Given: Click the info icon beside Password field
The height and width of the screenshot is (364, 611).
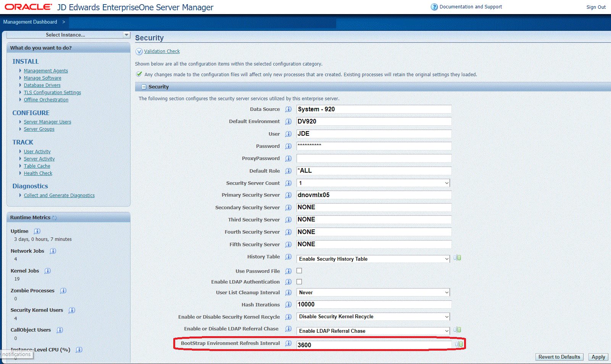Looking at the screenshot, I should pos(289,146).
